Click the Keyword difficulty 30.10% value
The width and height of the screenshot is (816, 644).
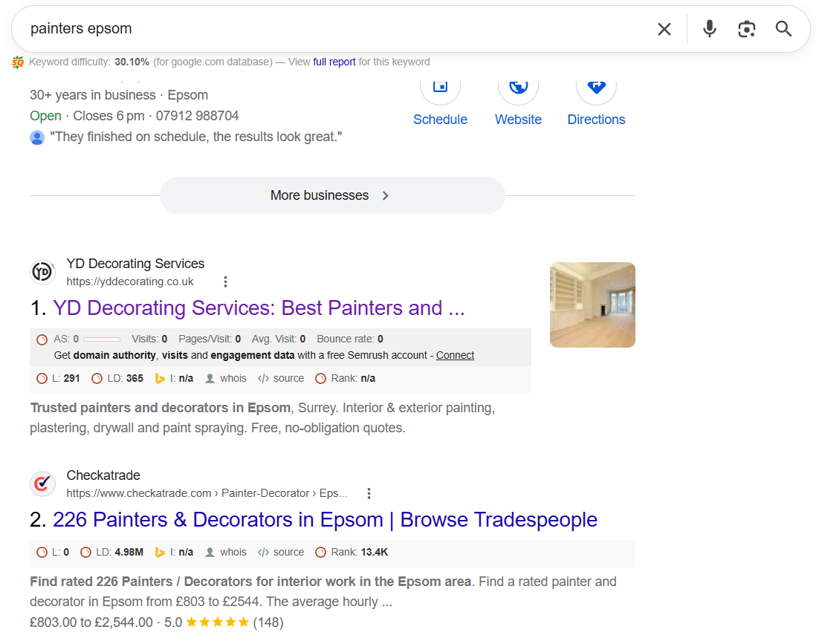coord(132,62)
